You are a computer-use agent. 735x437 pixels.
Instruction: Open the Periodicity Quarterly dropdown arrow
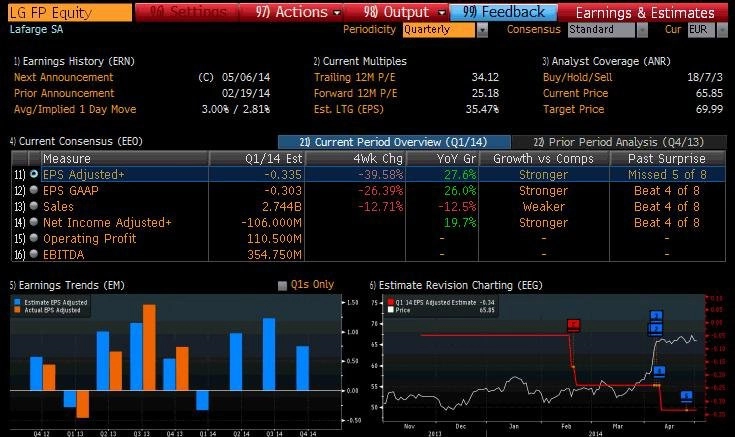482,30
